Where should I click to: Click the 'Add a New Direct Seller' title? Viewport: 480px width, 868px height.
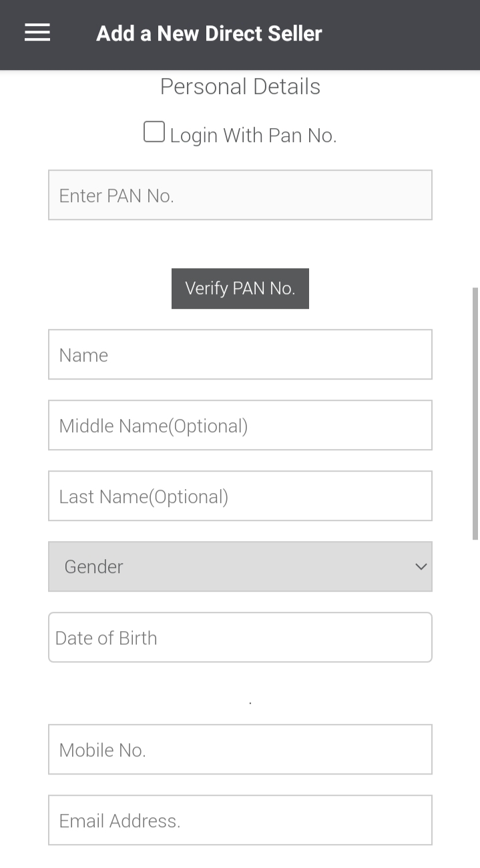(209, 33)
